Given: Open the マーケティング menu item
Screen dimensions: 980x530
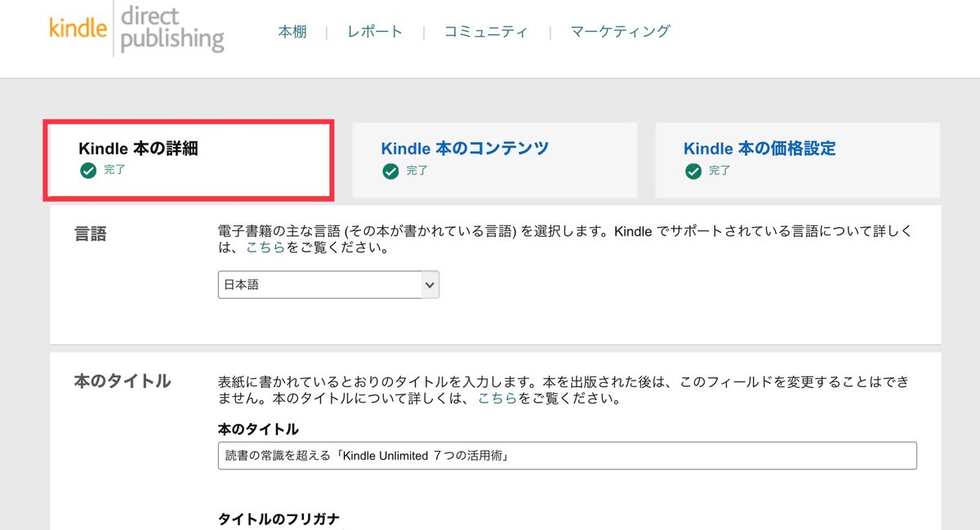Looking at the screenshot, I should click(x=620, y=32).
